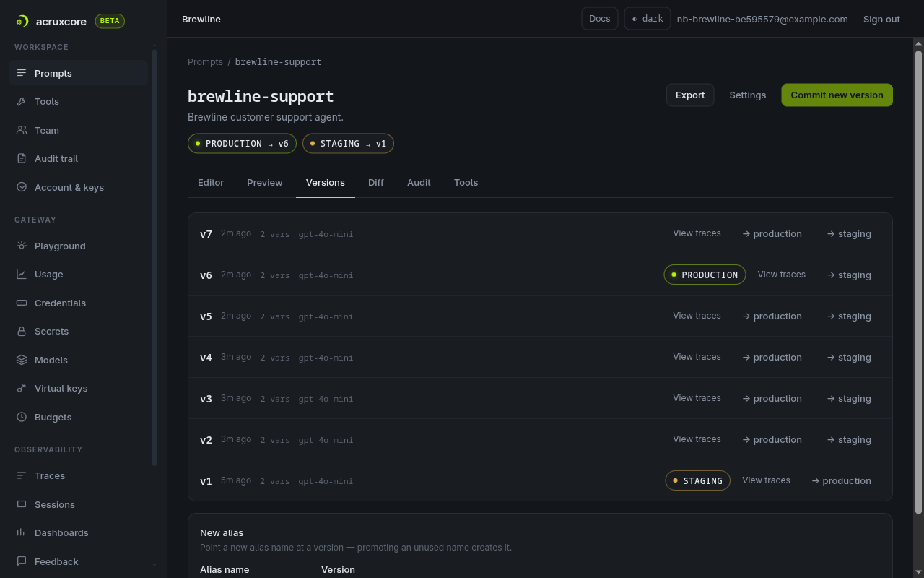Screen dimensions: 924x578
Task: Promote v1 to production
Action: tap(842, 481)
